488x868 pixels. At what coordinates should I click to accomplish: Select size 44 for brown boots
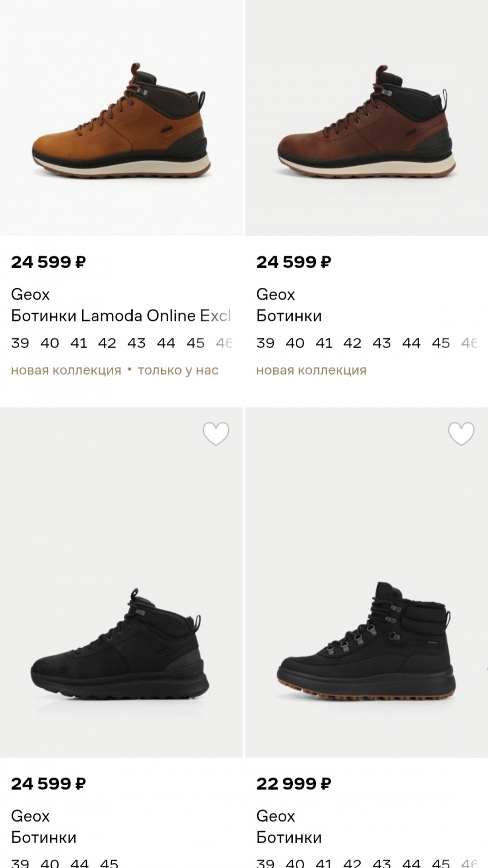411,343
